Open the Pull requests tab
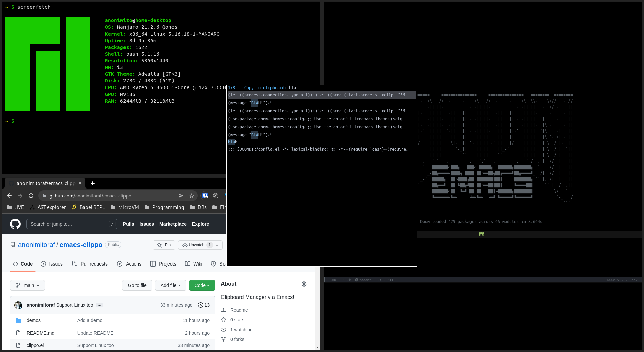Image resolution: width=644 pixels, height=352 pixels. (x=90, y=264)
